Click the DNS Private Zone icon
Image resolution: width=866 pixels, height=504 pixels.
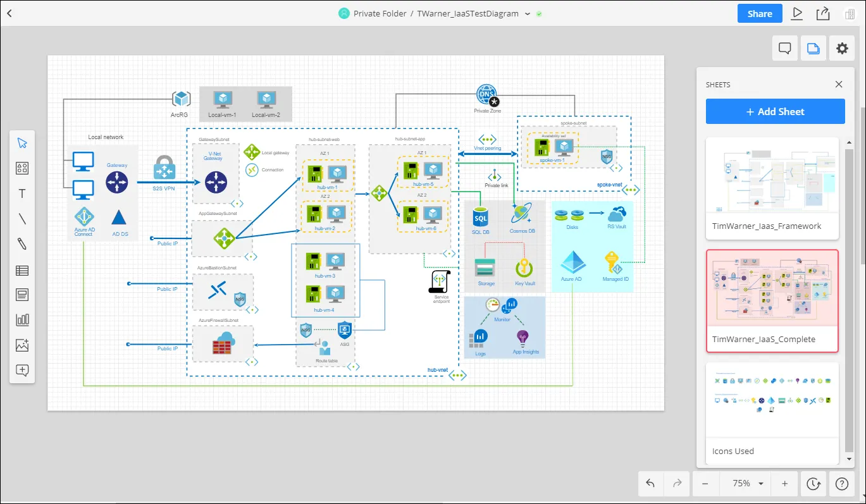pyautogui.click(x=486, y=95)
